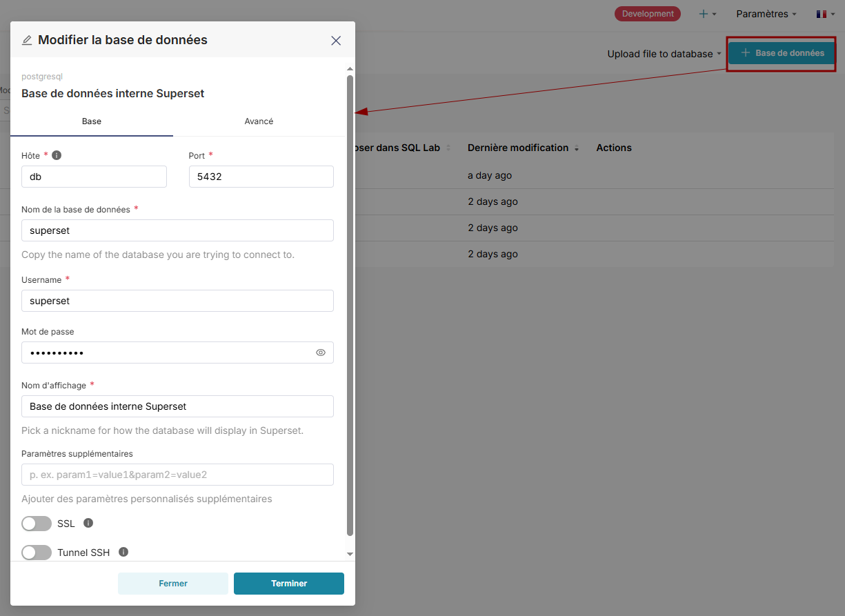Click 'Ajouter des paramètres personnalisés supplémentaires' text

click(x=147, y=499)
